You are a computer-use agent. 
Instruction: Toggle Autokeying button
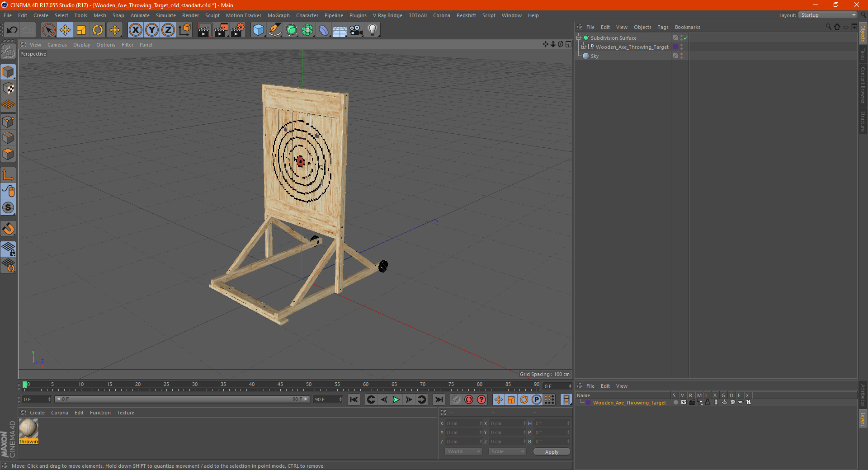(x=469, y=399)
